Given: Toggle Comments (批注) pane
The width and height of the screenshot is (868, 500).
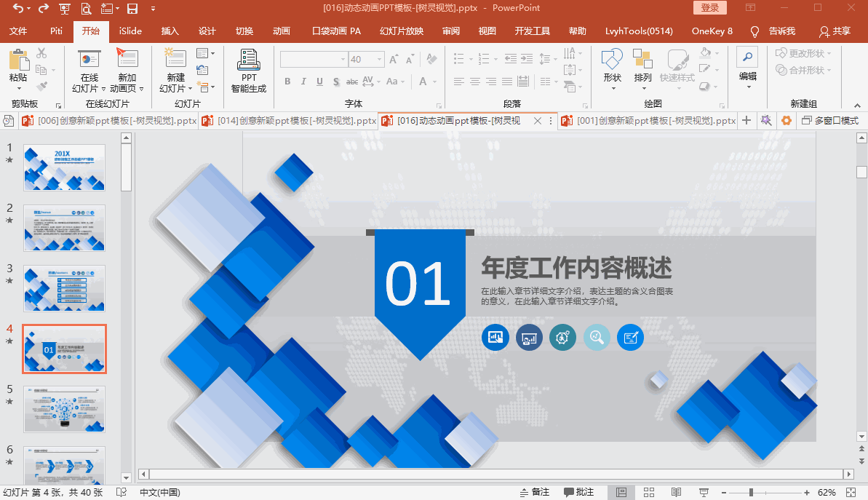Looking at the screenshot, I should pos(579,492).
